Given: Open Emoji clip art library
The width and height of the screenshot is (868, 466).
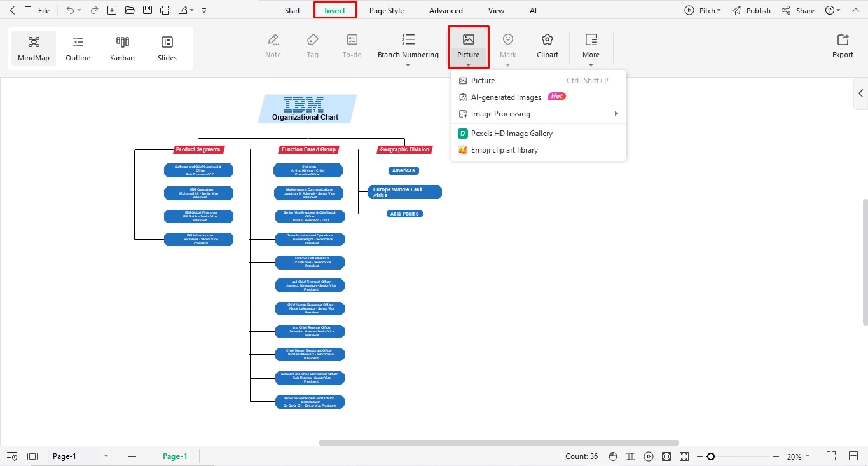Looking at the screenshot, I should coord(539,150).
